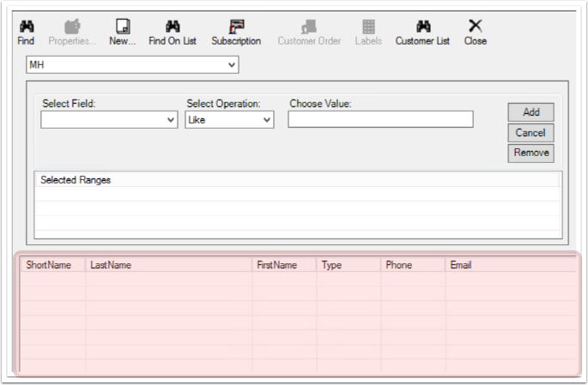Sort by the Phone column header
Screen dimensions: 588x385
coord(413,265)
